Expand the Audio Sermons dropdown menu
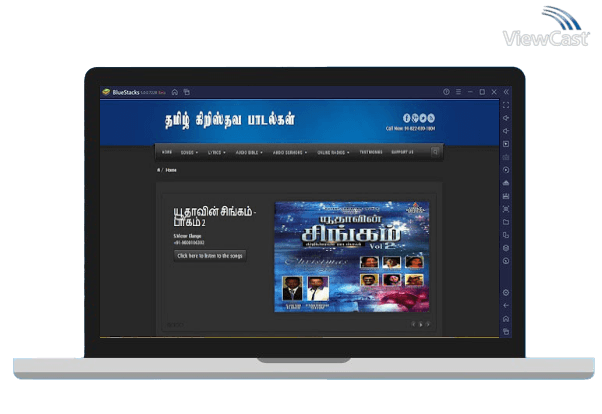The height and width of the screenshot is (414, 602). (290, 152)
